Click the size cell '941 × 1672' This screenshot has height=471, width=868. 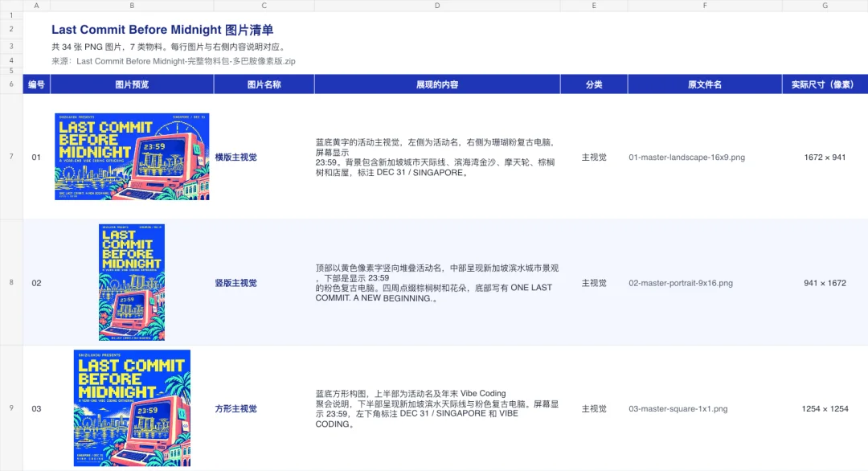click(x=825, y=283)
